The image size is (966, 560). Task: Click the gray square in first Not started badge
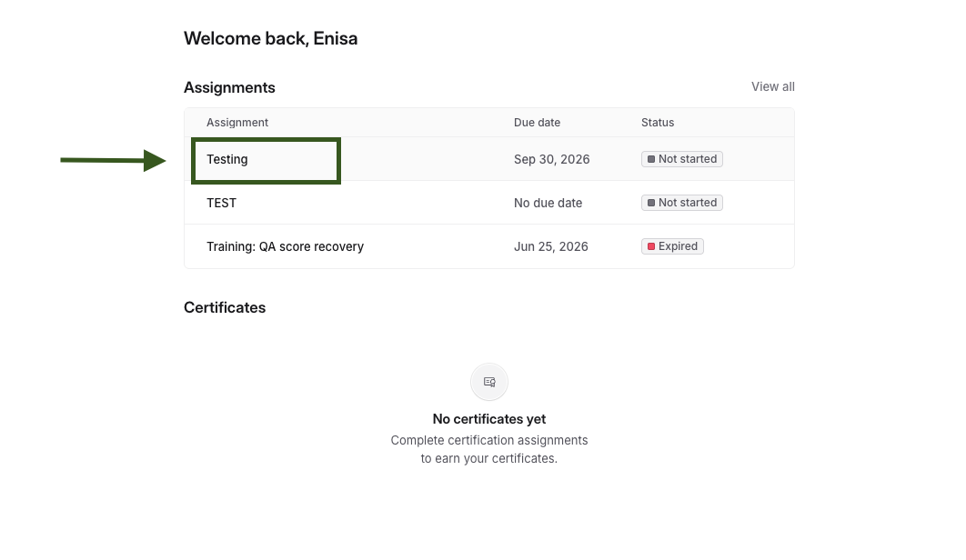tap(651, 159)
